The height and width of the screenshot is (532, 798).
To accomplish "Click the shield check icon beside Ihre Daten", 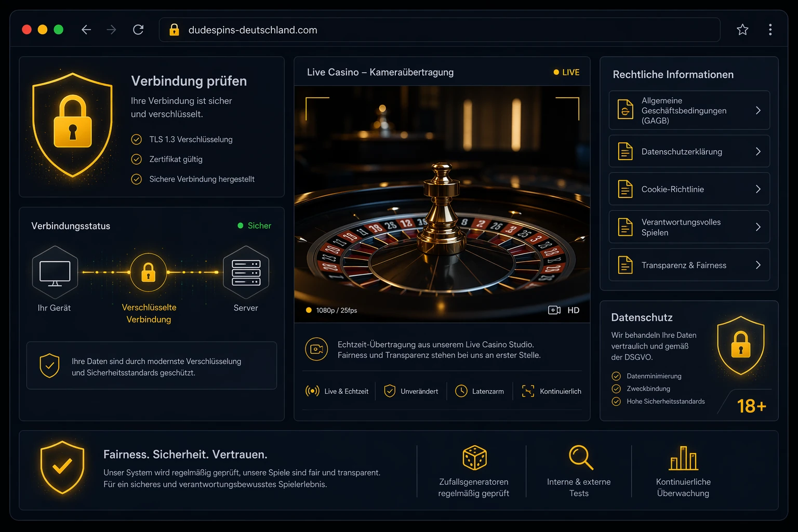I will [49, 365].
